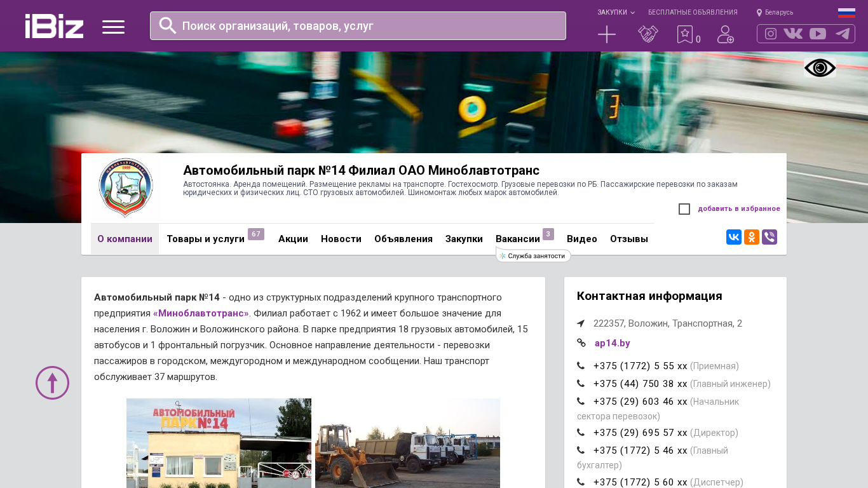868x488 pixels.
Task: Share the page via Viber
Action: (770, 237)
